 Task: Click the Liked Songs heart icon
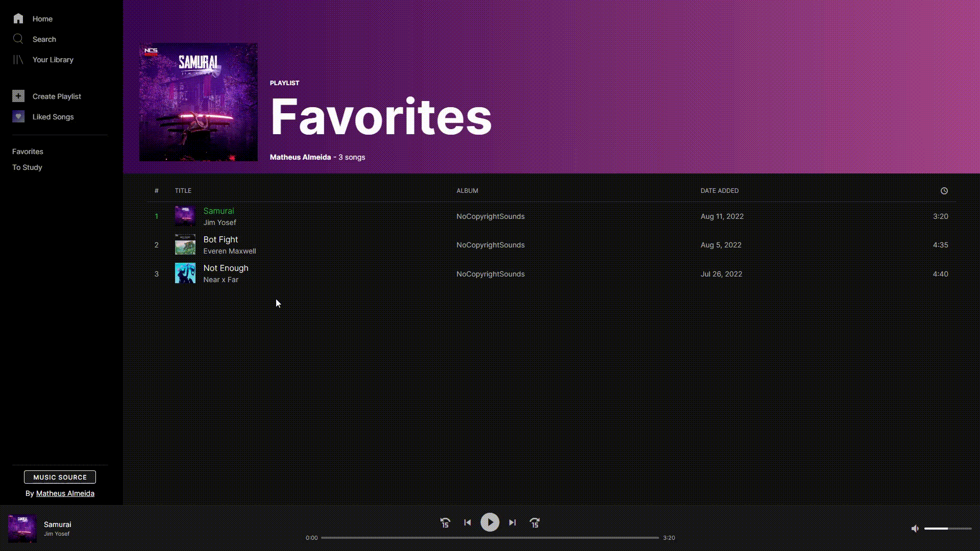click(18, 116)
